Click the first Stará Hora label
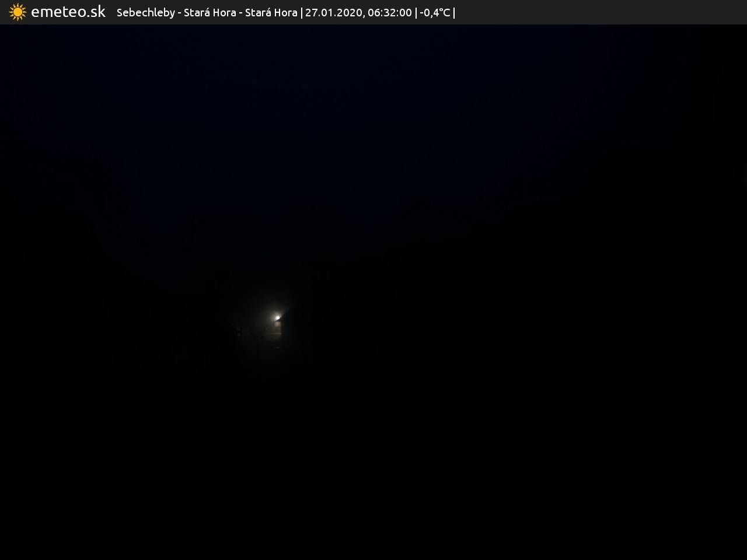This screenshot has width=747, height=560. [210, 12]
